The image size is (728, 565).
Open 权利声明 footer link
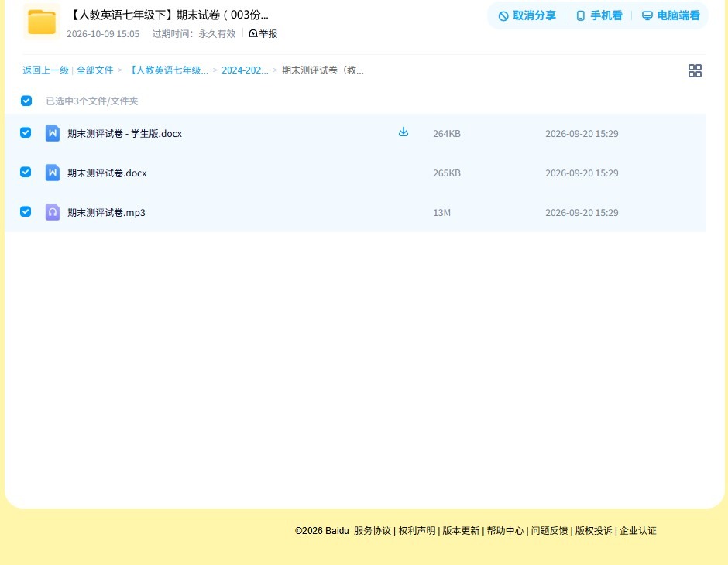click(x=417, y=531)
